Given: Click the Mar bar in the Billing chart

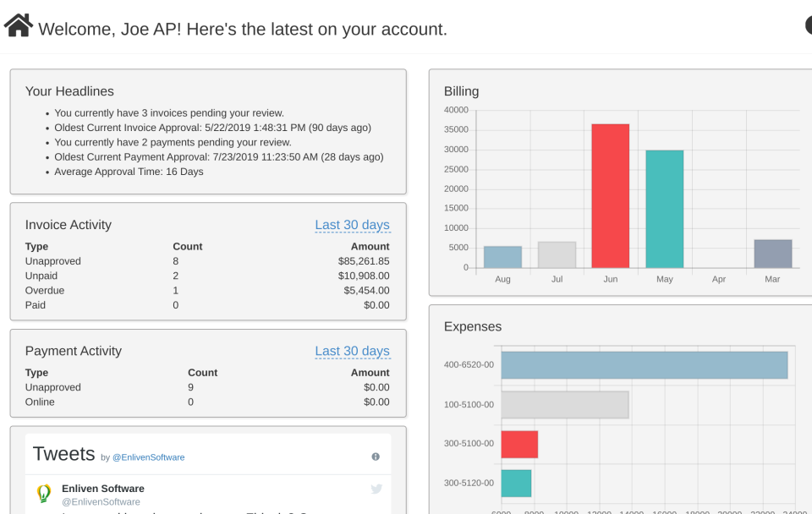Looking at the screenshot, I should [772, 254].
